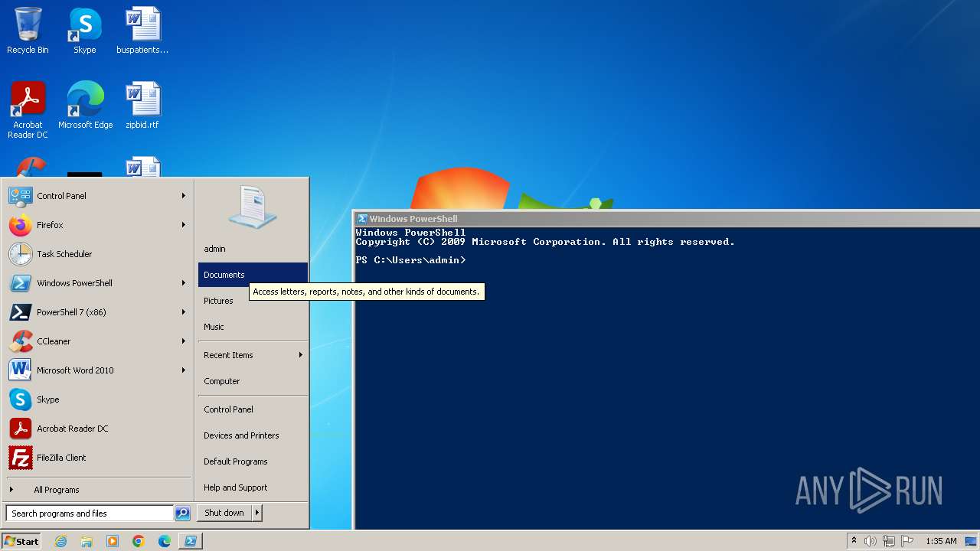980x551 pixels.
Task: Open Default Programs
Action: click(x=253, y=461)
